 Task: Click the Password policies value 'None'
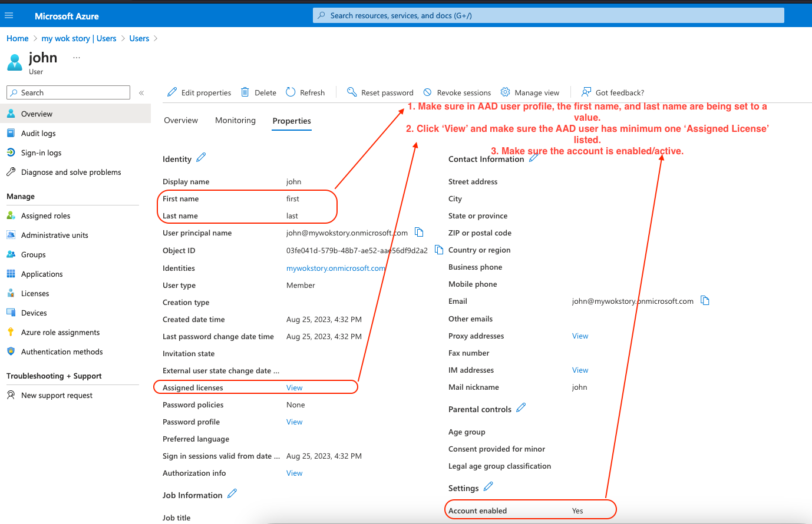coord(296,404)
